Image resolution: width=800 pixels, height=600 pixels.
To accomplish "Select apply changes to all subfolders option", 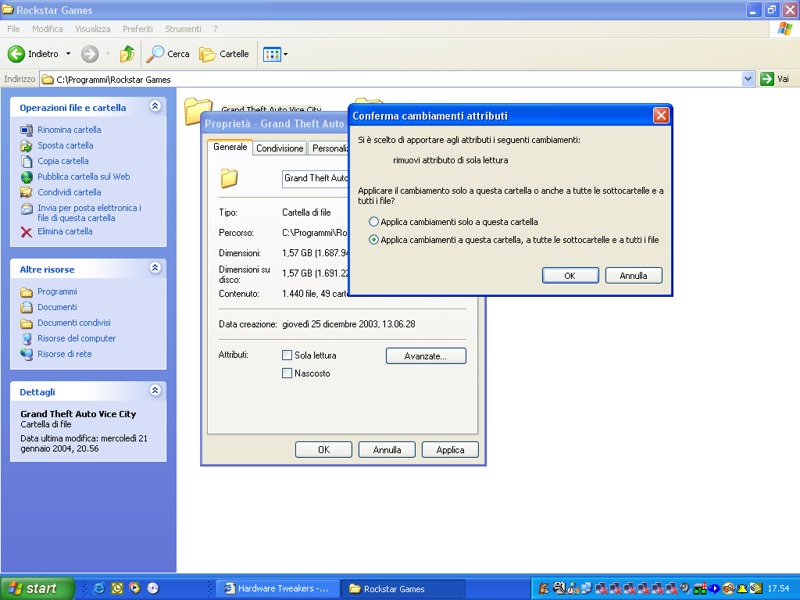I will [374, 240].
